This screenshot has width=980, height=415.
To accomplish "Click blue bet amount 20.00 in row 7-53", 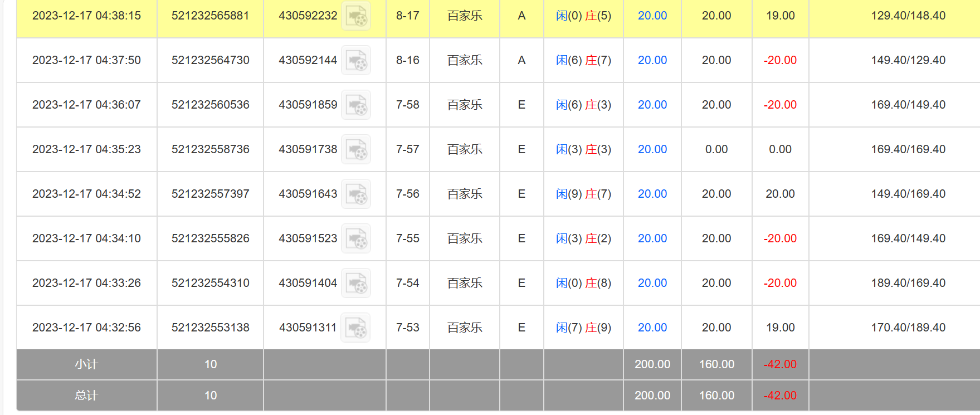I will coord(652,328).
